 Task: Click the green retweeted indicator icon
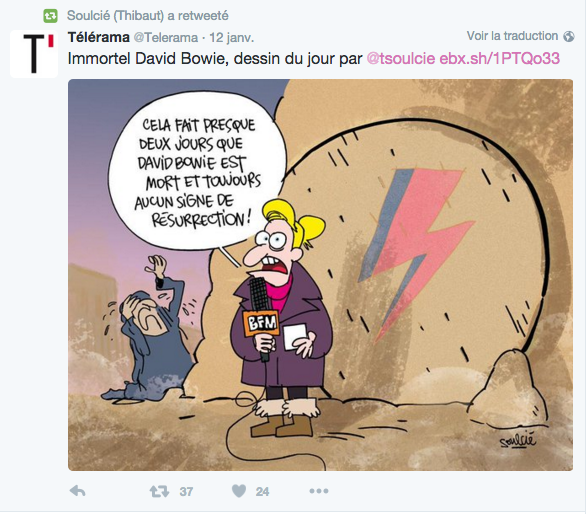tap(50, 16)
